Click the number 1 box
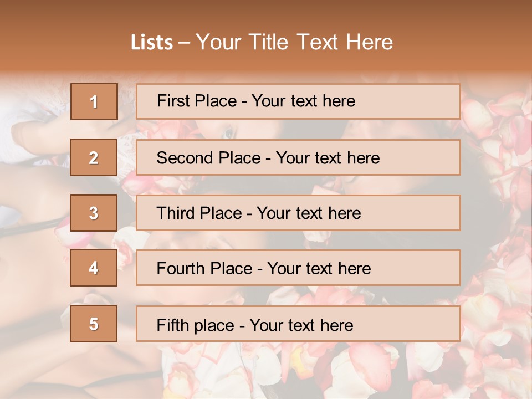Image resolution: width=532 pixels, height=399 pixels. coord(94,101)
